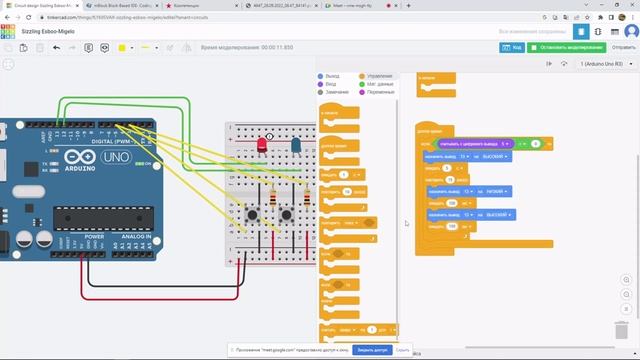The height and width of the screenshot is (360, 640).
Task: Click repeat count 15 in workspace script
Action: pos(450,180)
